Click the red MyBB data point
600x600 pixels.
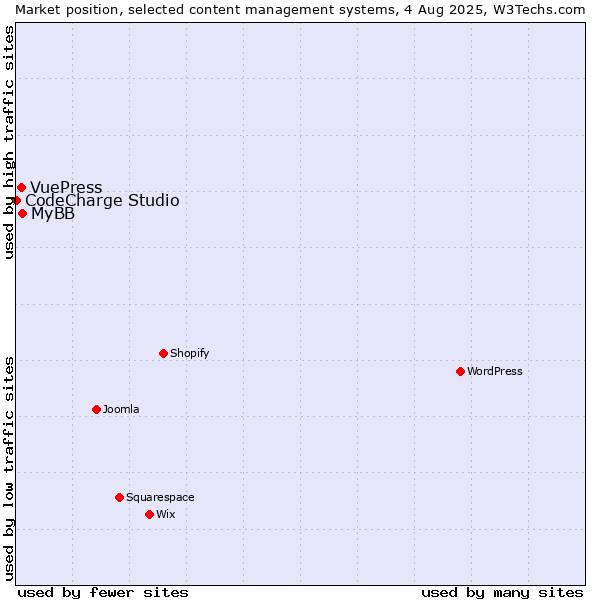pos(23,214)
